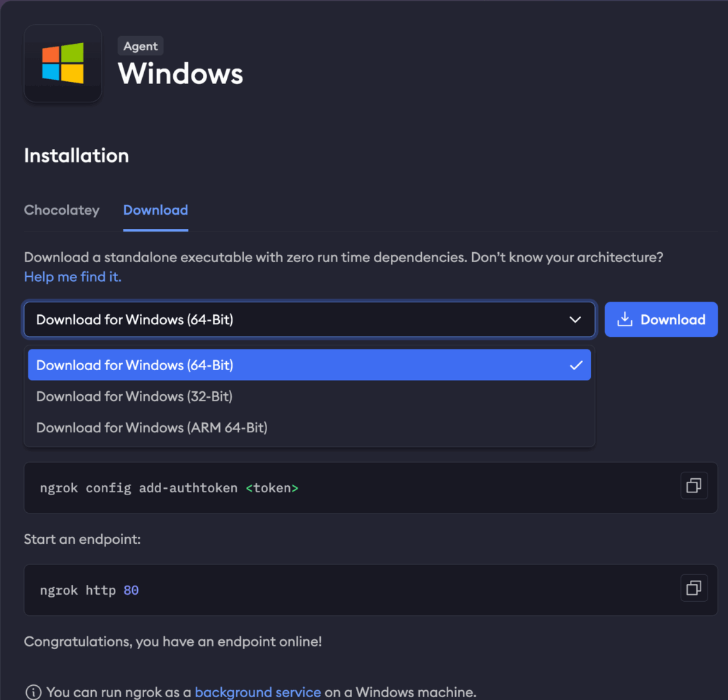Switch to the Chocolatey tab
The image size is (728, 700).
click(61, 210)
